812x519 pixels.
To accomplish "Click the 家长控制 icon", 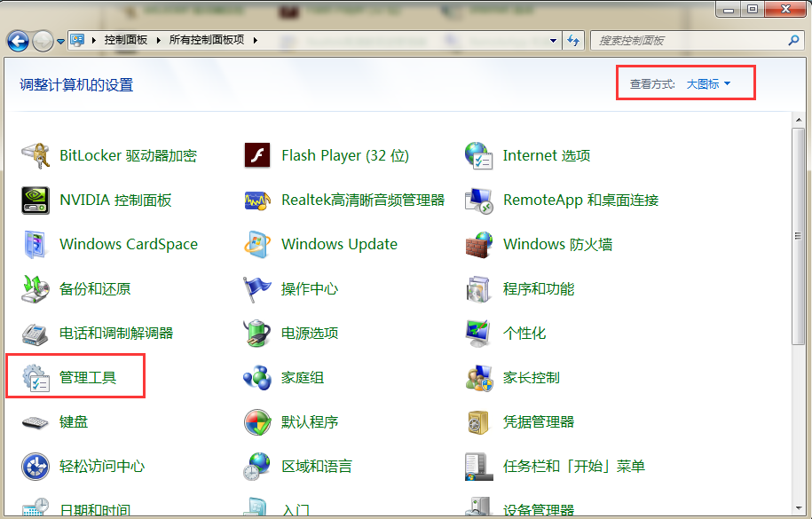I will (478, 378).
